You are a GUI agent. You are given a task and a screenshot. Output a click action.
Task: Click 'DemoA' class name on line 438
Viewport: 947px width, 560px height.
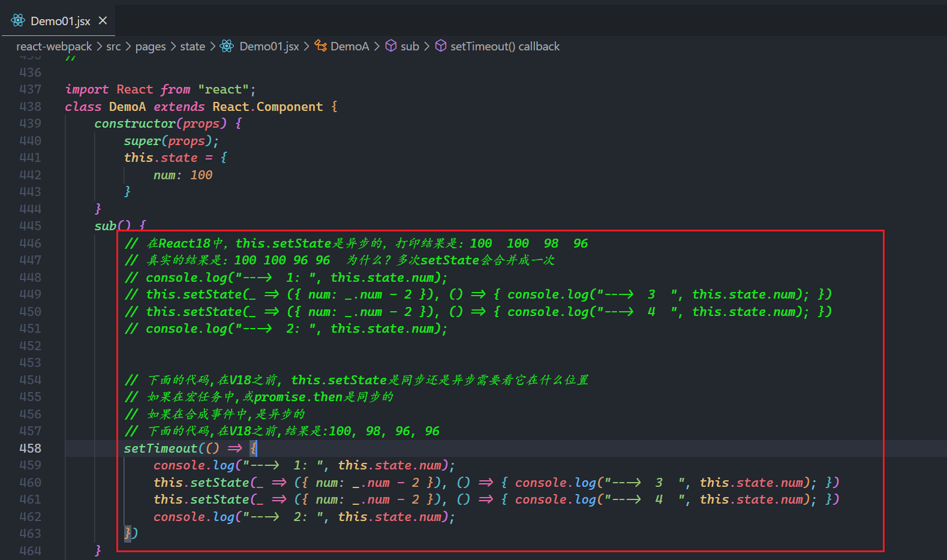(128, 107)
